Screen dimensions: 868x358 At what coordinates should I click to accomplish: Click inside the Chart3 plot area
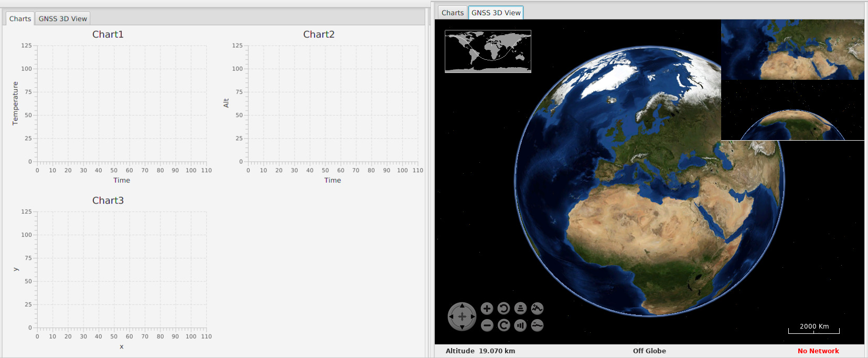(x=122, y=270)
